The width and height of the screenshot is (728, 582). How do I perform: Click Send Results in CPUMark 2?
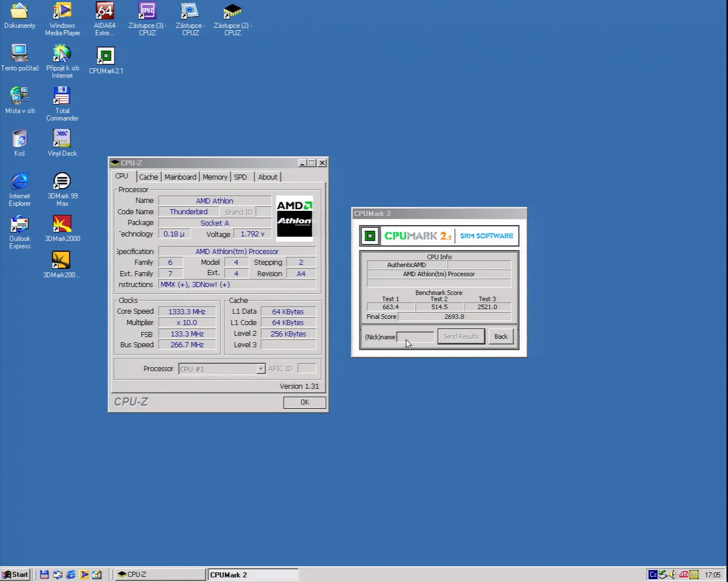(x=461, y=336)
